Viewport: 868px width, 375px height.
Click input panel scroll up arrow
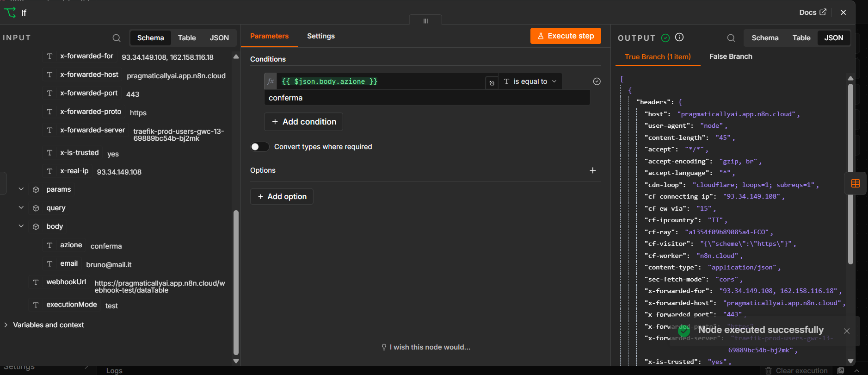coord(236,56)
